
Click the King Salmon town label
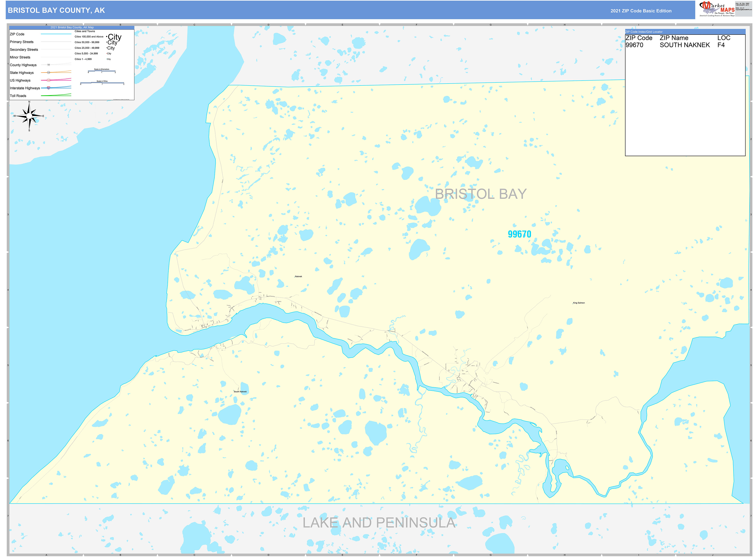[579, 303]
